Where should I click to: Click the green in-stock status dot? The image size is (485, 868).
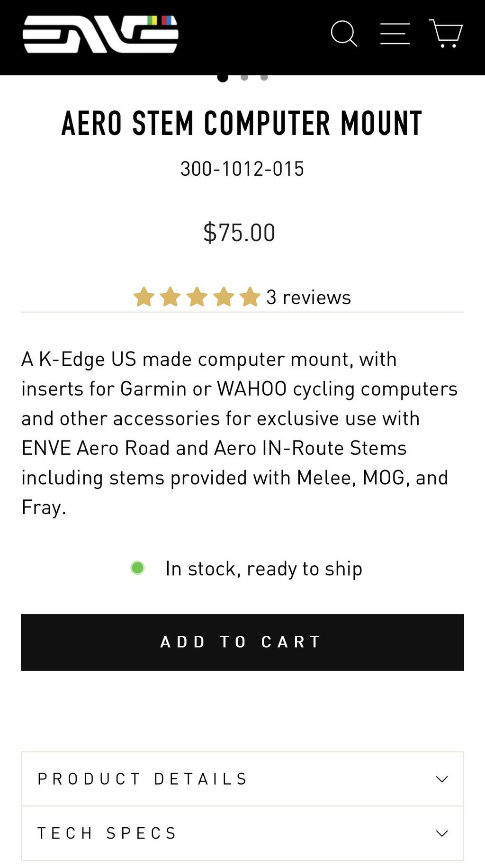click(x=137, y=568)
